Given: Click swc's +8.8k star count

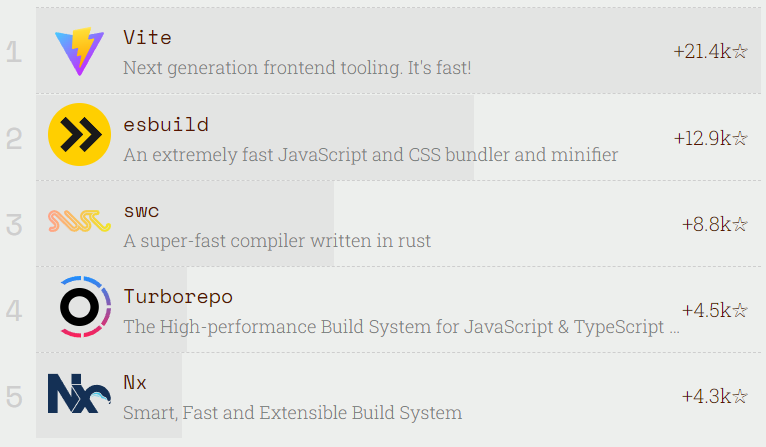Looking at the screenshot, I should (714, 224).
